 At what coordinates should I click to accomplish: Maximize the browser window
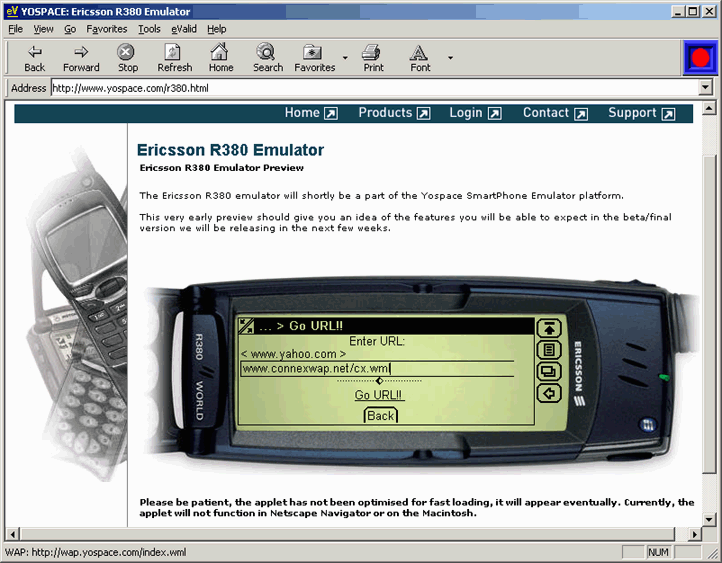pyautogui.click(x=692, y=12)
